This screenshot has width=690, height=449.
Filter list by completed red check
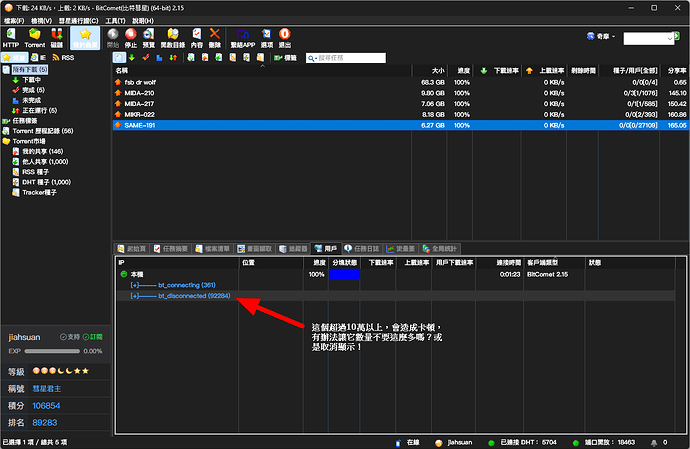(146, 58)
